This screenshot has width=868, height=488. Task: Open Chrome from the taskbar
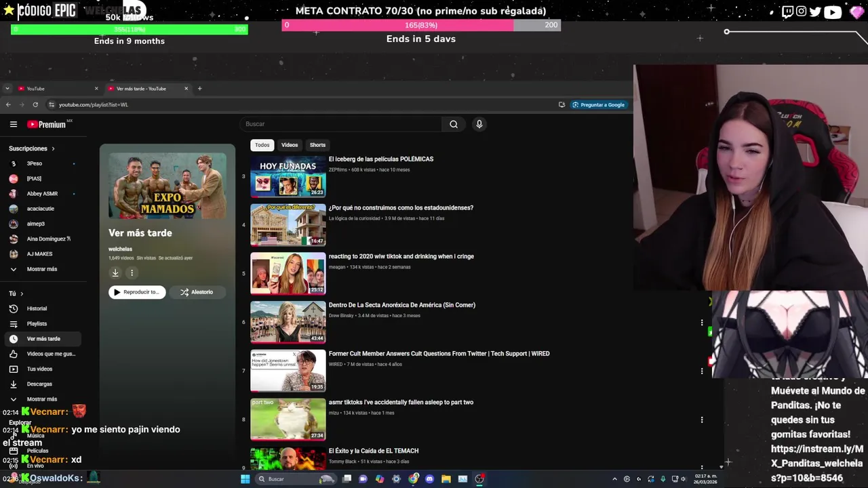click(x=413, y=479)
